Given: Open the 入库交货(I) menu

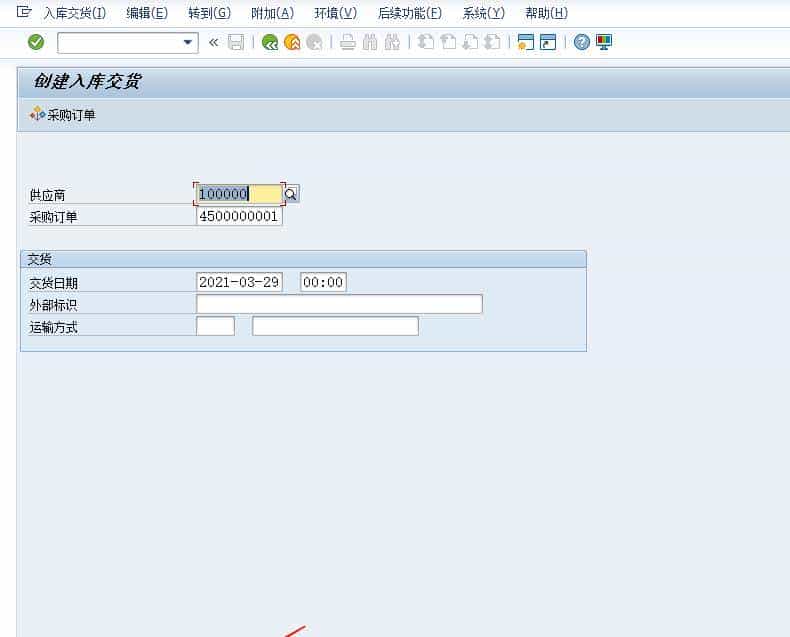Looking at the screenshot, I should 75,13.
